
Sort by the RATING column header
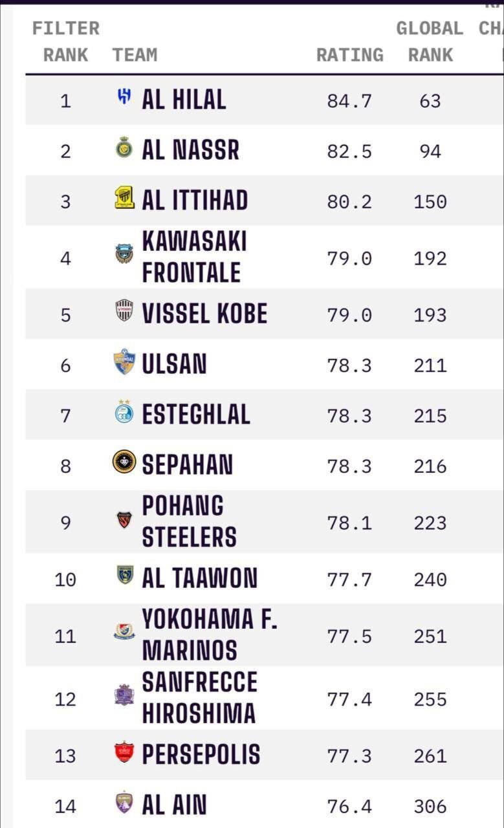coord(349,55)
